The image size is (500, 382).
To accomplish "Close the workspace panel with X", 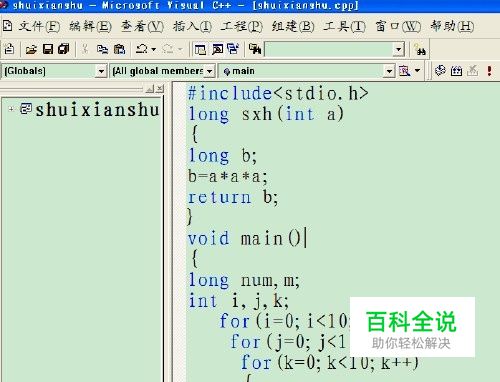I will 160,88.
